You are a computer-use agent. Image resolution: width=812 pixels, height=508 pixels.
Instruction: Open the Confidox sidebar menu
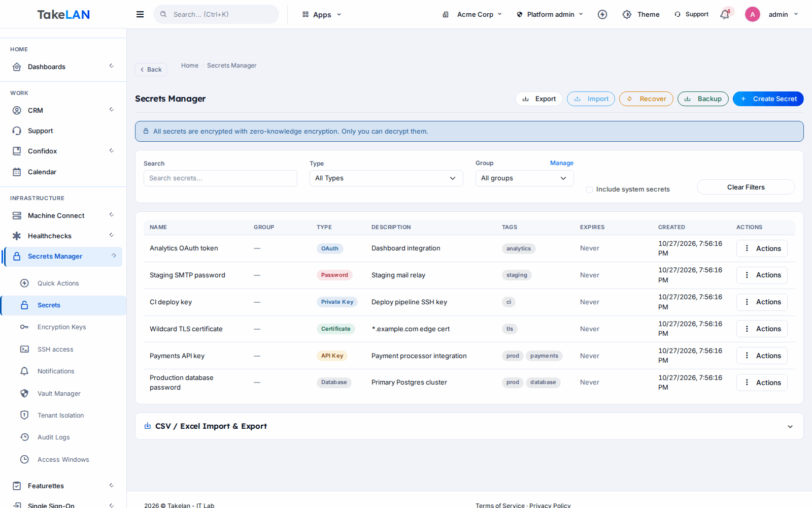[63, 151]
